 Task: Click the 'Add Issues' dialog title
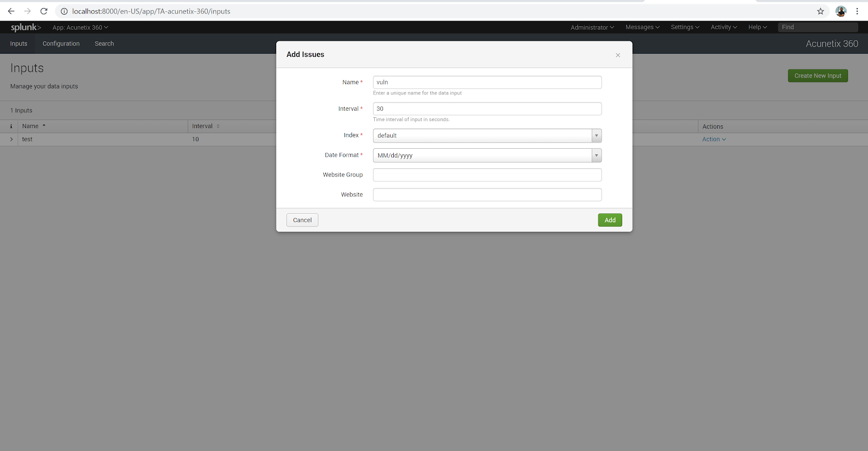(x=305, y=54)
